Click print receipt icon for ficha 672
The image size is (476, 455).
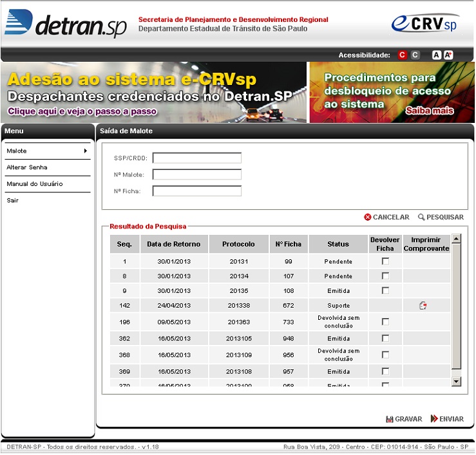(x=423, y=306)
